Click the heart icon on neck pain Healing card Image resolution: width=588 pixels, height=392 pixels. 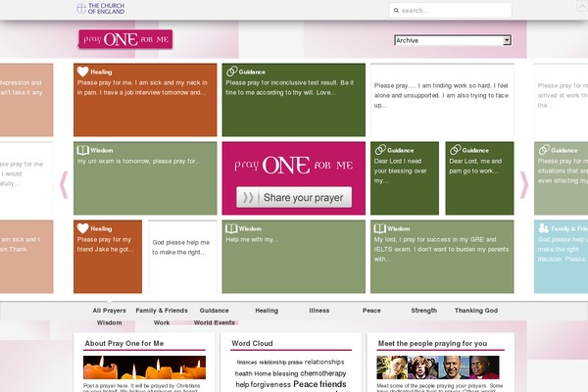tap(82, 72)
